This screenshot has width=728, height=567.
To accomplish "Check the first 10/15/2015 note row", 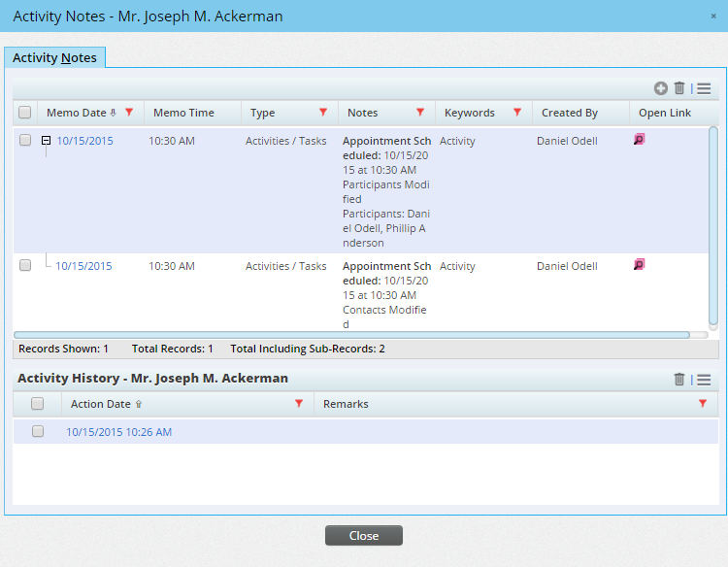I will 25,141.
